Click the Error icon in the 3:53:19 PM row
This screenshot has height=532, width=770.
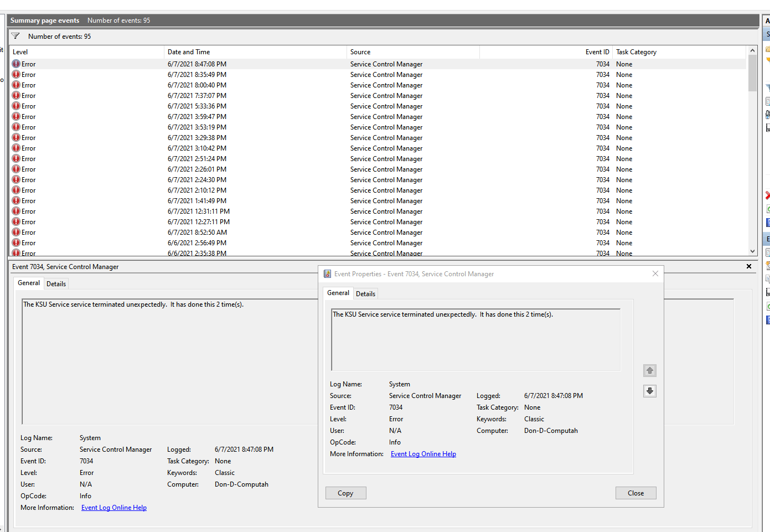[x=16, y=127]
